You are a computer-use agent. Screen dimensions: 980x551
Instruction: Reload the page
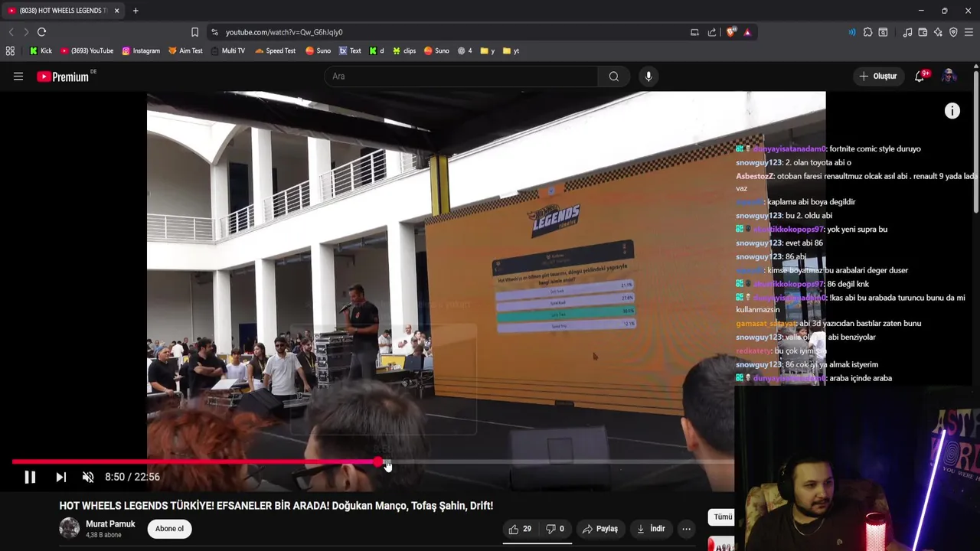click(41, 32)
